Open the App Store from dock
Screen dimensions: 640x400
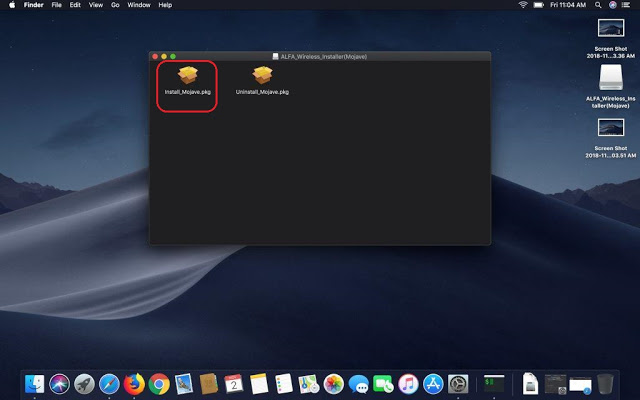point(433,382)
